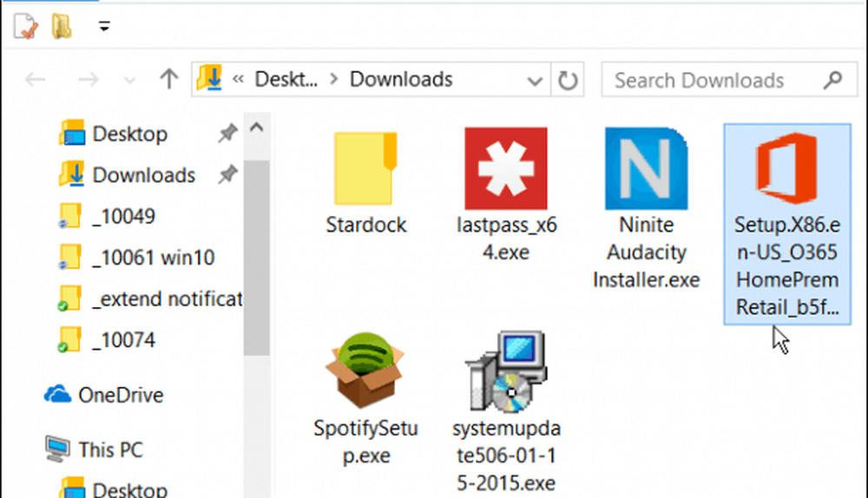Click the Downloads breadcrumb in address bar
The height and width of the screenshot is (498, 868).
point(401,80)
